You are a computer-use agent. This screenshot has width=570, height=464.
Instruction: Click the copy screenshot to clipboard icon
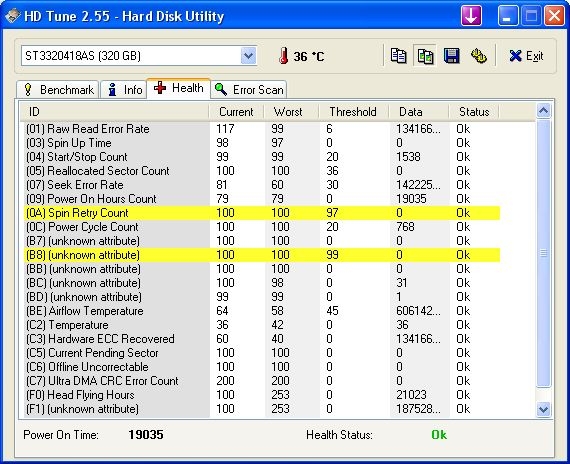[x=425, y=56]
